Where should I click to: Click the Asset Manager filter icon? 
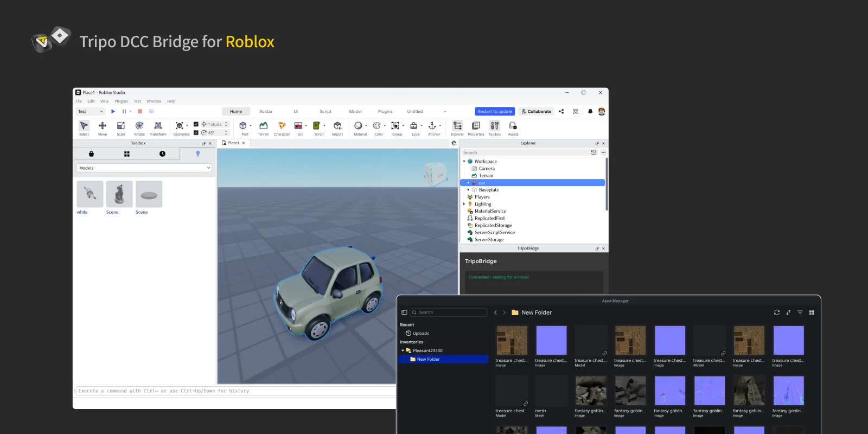pos(800,312)
